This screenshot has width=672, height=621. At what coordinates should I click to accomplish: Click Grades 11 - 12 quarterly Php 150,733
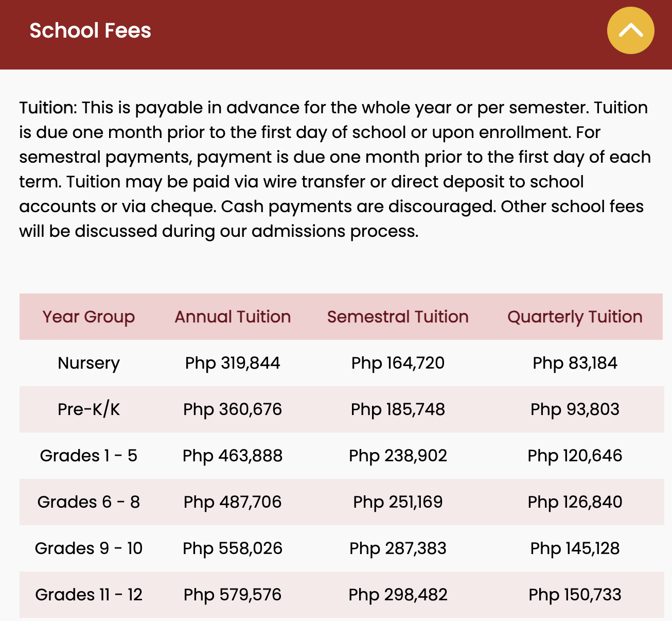[x=575, y=595]
